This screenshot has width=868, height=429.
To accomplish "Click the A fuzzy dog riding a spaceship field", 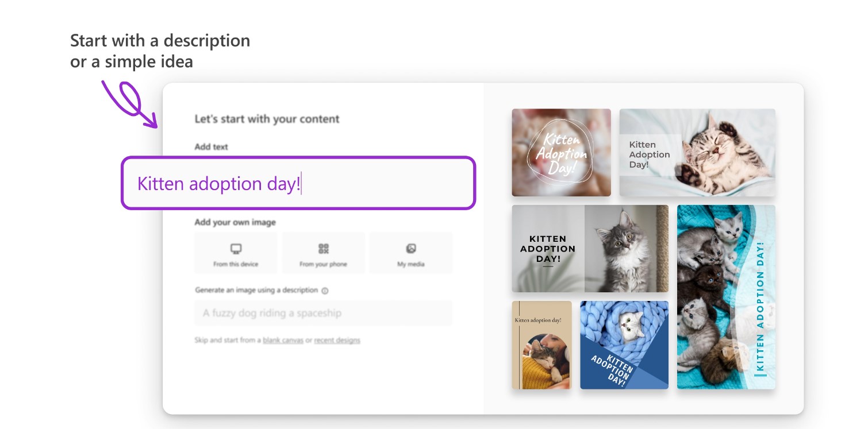I will (x=323, y=313).
